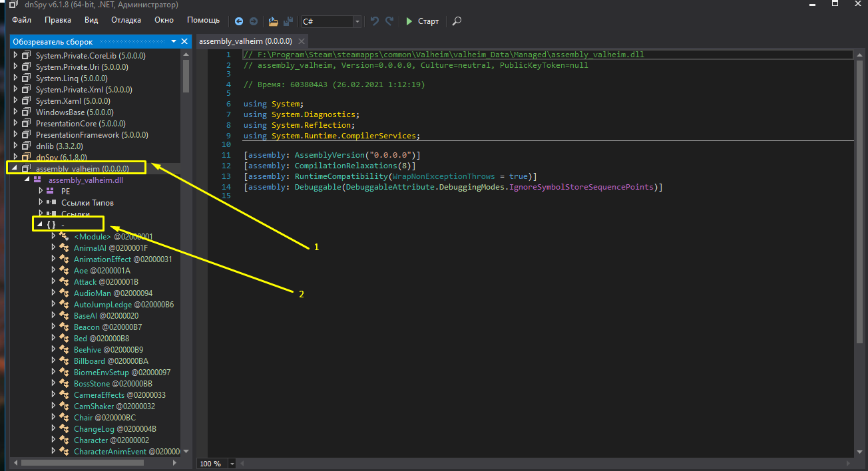The width and height of the screenshot is (868, 471).
Task: Expand the System.Private.CoreLib assembly node
Action: [x=16, y=56]
